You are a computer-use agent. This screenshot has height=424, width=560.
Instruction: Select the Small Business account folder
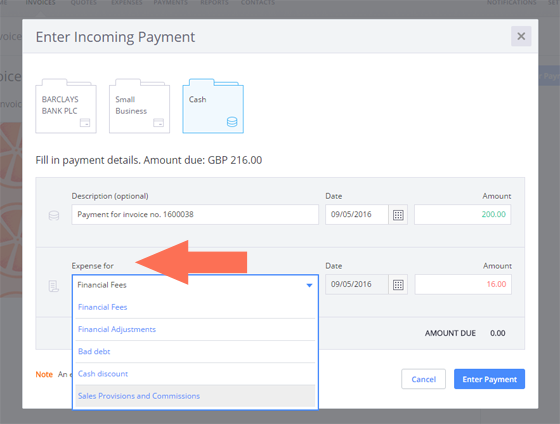point(140,106)
